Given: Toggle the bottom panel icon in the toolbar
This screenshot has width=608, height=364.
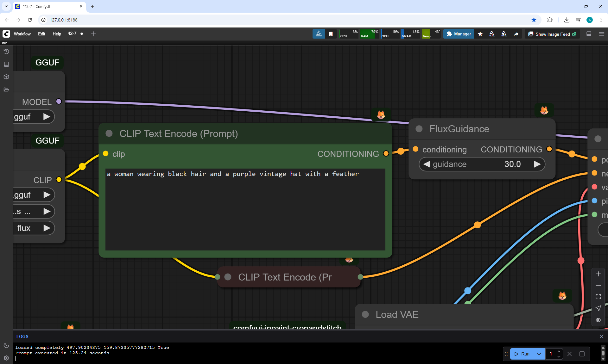Looking at the screenshot, I should coord(589,34).
